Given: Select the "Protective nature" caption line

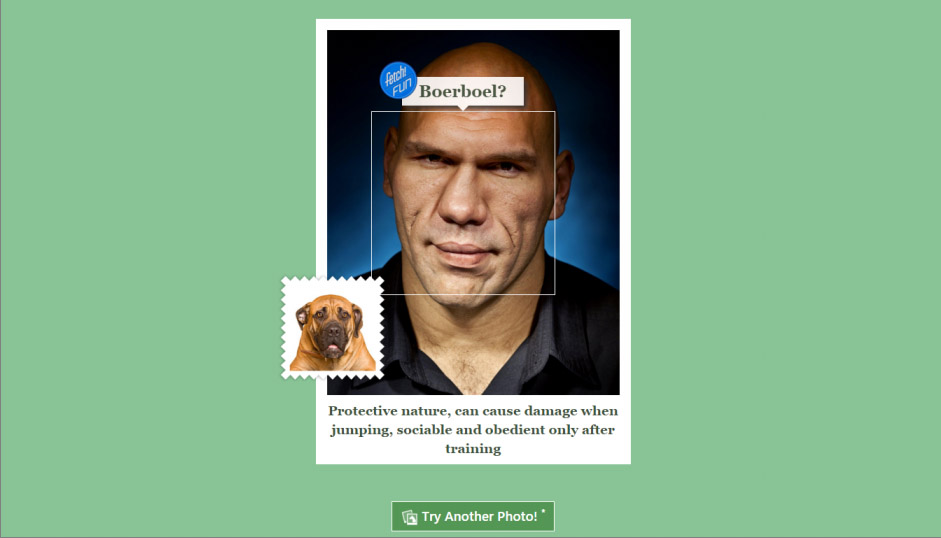Looking at the screenshot, I should pos(473,411).
